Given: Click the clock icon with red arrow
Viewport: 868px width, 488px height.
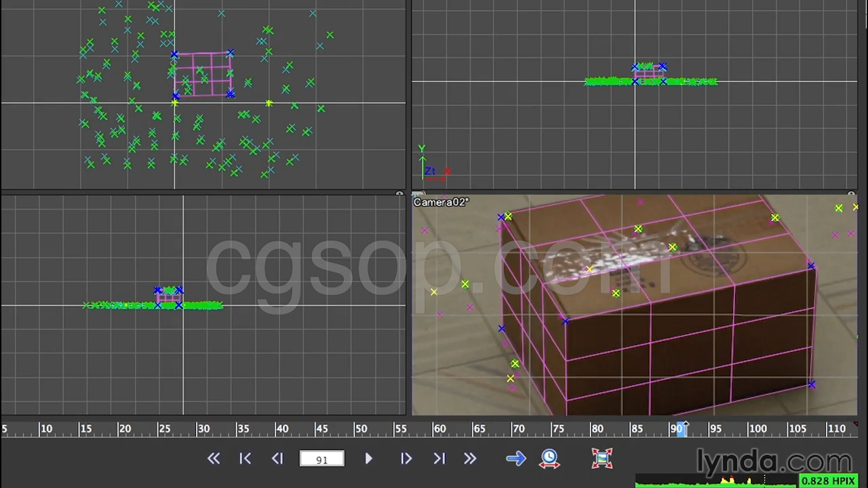Looking at the screenshot, I should point(549,459).
